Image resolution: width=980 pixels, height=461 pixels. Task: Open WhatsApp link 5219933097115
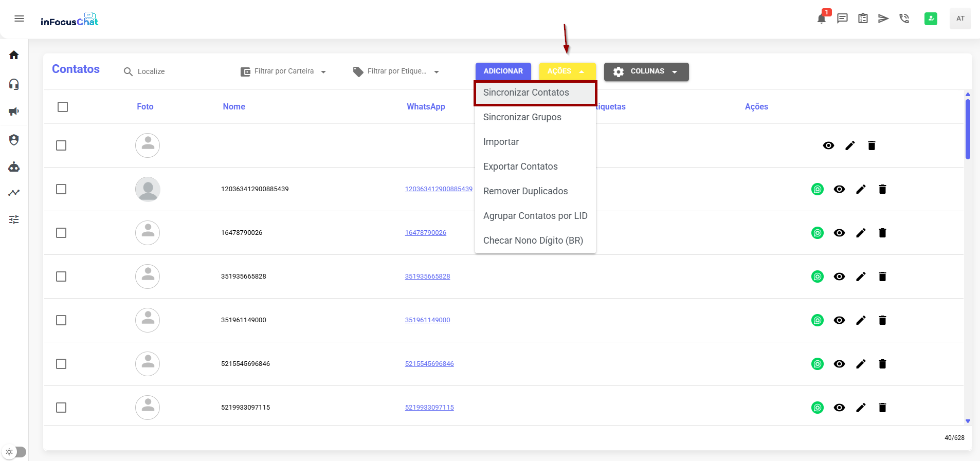tap(429, 408)
